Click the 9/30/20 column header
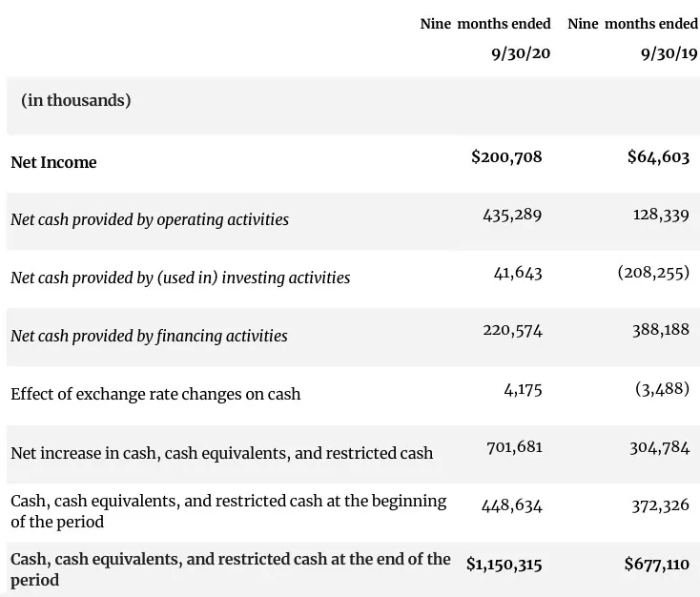The image size is (700, 597). click(x=521, y=53)
